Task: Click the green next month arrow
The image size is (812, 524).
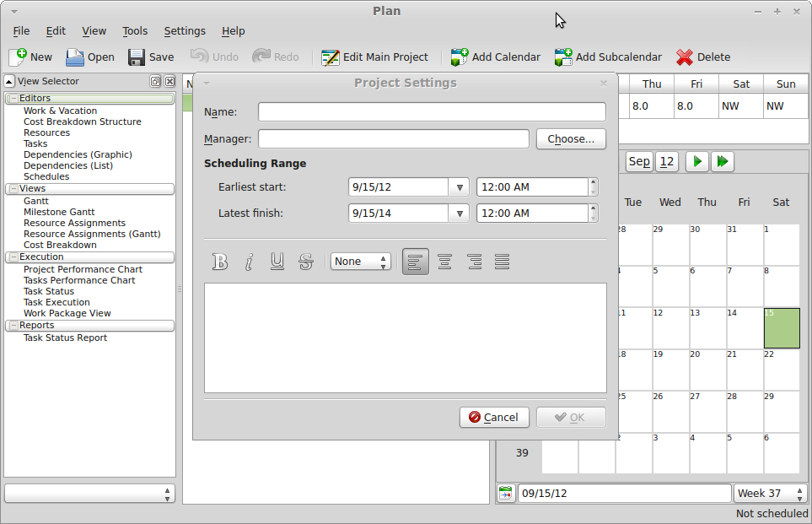Action: click(x=696, y=161)
